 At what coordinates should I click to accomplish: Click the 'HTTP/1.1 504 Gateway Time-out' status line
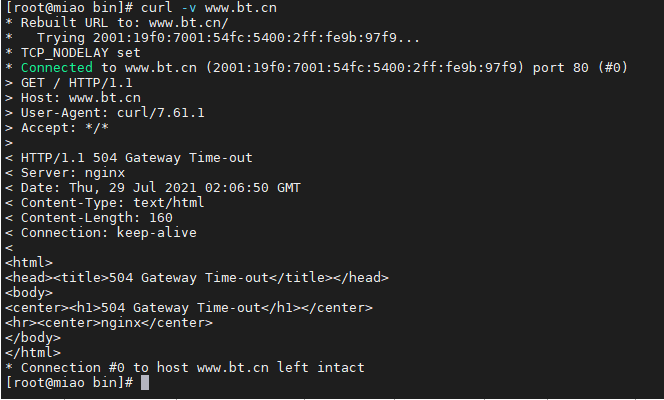click(x=137, y=158)
